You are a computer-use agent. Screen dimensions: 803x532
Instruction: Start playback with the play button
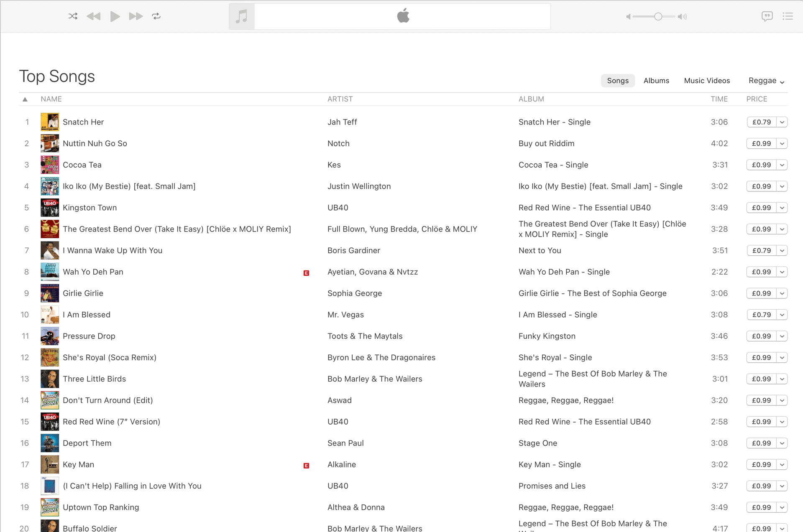point(115,16)
